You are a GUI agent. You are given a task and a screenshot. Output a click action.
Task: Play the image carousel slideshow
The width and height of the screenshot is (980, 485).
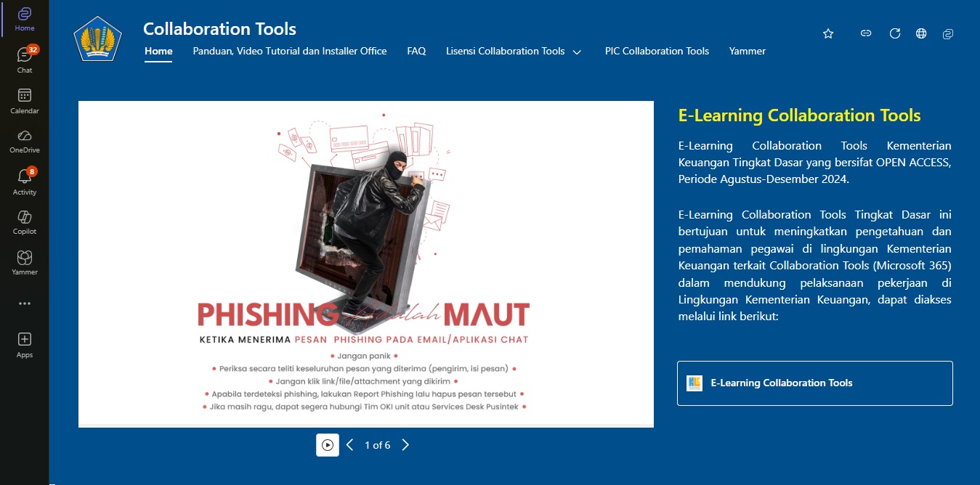(x=328, y=445)
